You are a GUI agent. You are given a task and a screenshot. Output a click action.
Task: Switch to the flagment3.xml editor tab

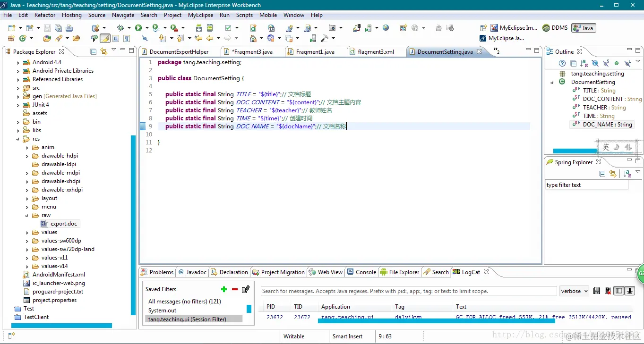click(x=376, y=51)
